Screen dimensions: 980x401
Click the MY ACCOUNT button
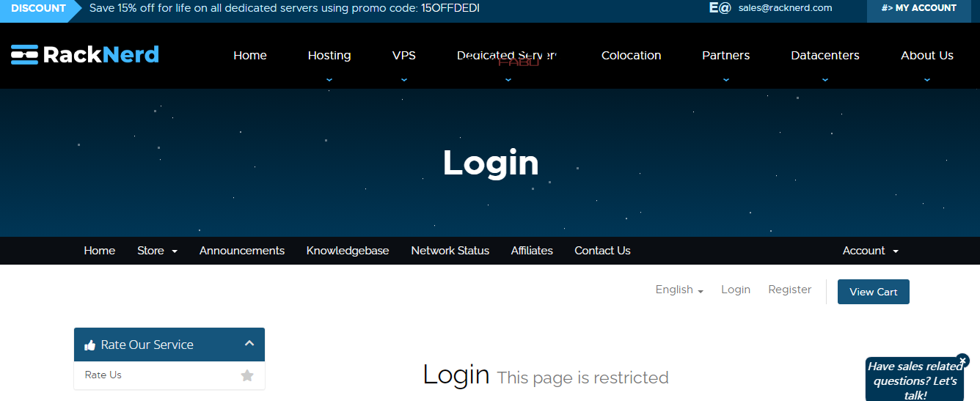[x=918, y=8]
